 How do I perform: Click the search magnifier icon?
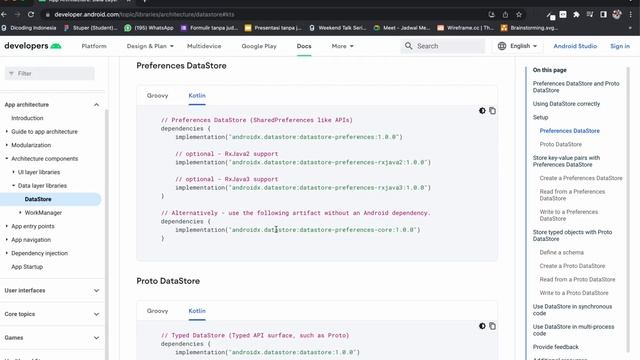click(x=409, y=46)
